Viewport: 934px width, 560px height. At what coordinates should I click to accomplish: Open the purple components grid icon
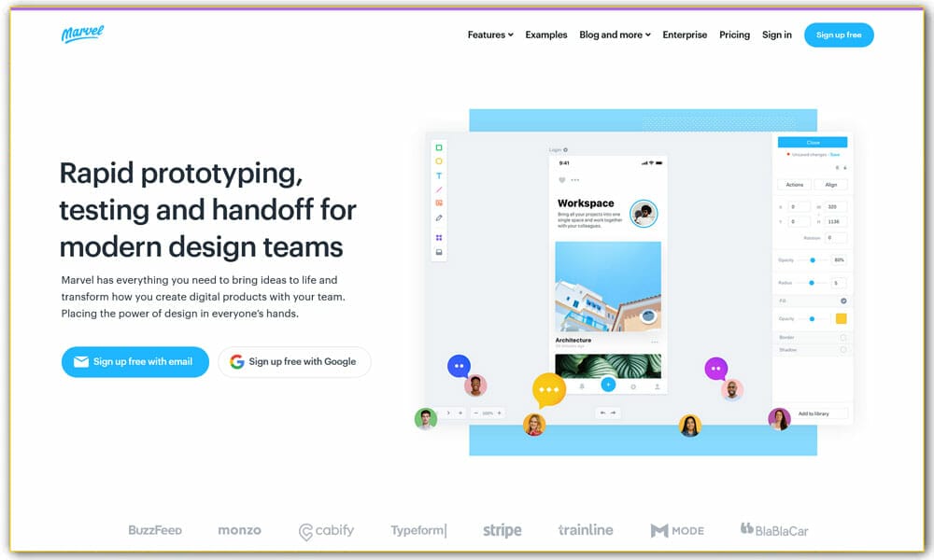439,238
